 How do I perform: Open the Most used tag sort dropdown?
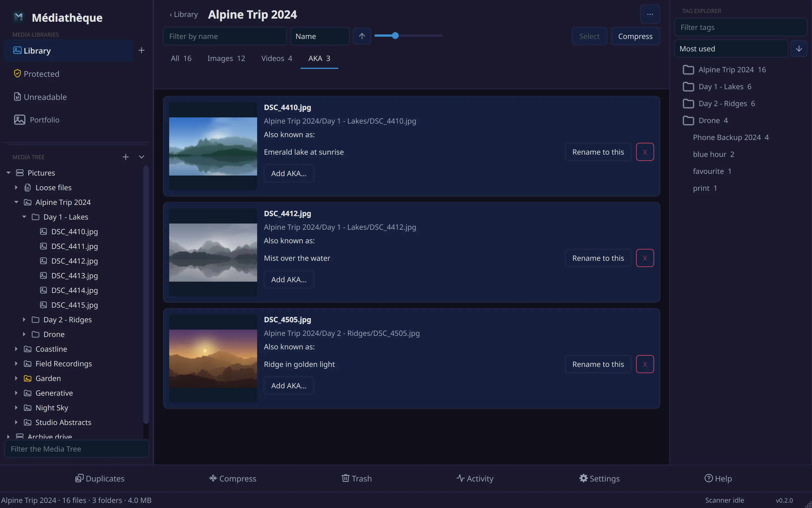point(731,49)
